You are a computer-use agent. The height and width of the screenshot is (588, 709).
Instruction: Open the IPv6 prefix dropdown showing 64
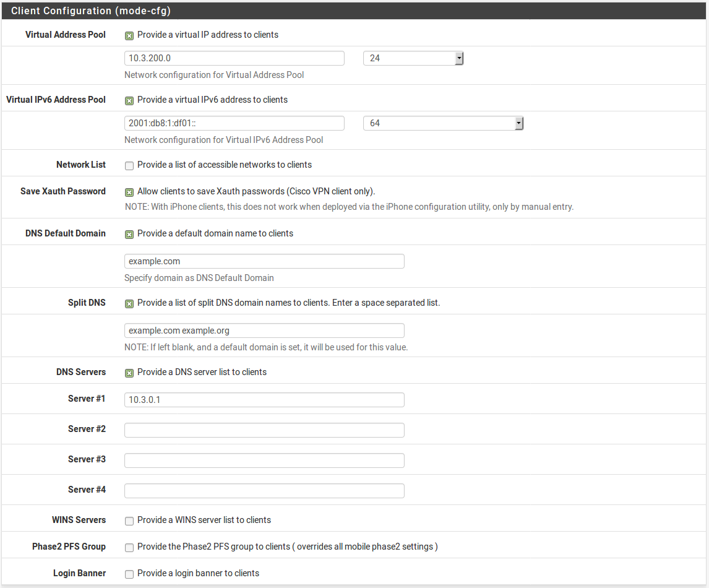[x=443, y=123]
